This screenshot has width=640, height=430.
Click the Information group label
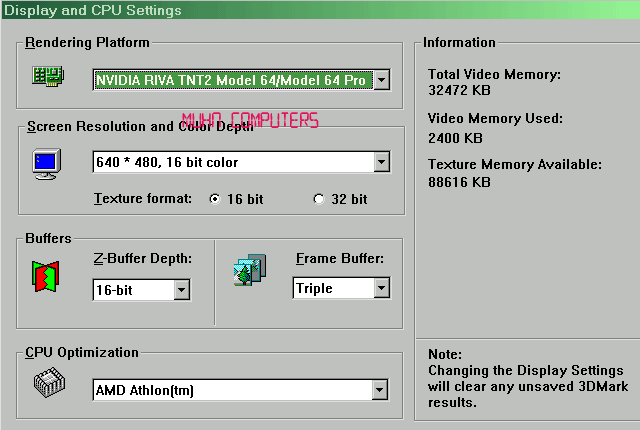[459, 42]
